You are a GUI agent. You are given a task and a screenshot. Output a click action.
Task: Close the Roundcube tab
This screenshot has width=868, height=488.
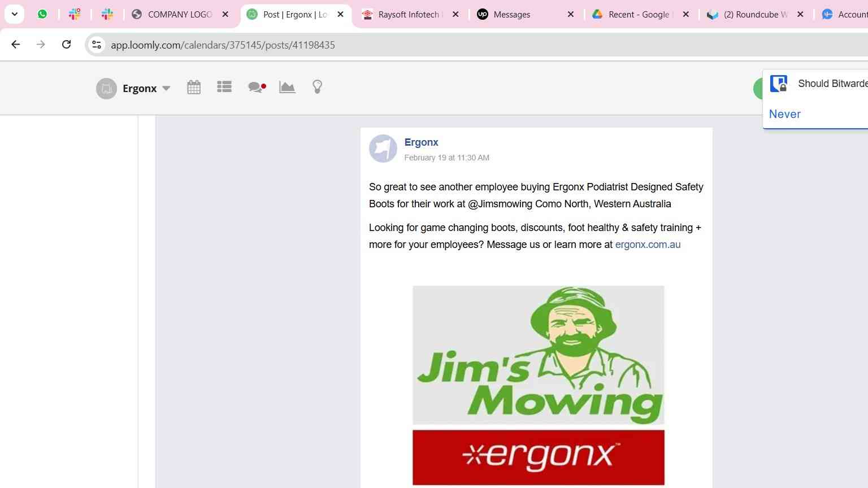point(801,15)
